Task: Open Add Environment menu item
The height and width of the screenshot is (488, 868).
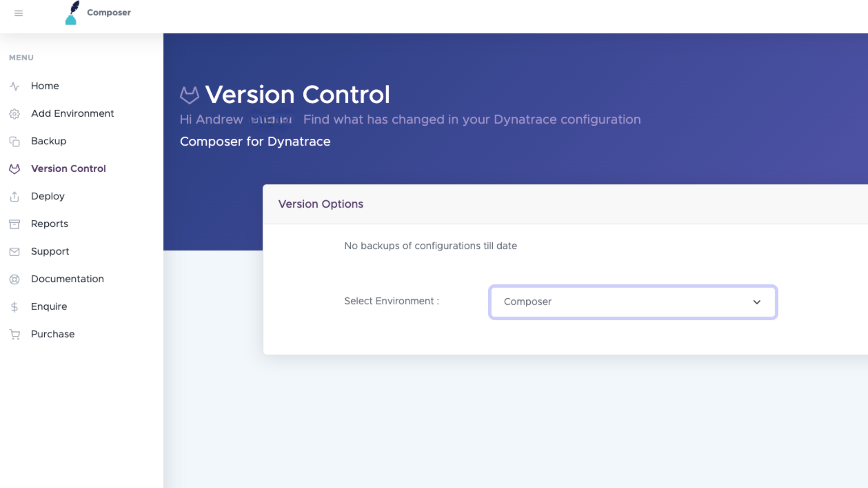Action: point(72,113)
